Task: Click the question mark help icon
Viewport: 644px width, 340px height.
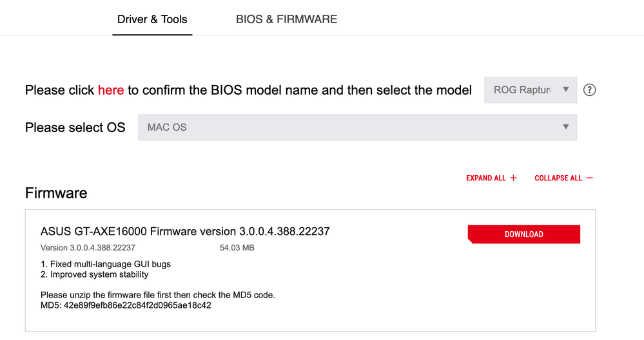Action: point(589,90)
